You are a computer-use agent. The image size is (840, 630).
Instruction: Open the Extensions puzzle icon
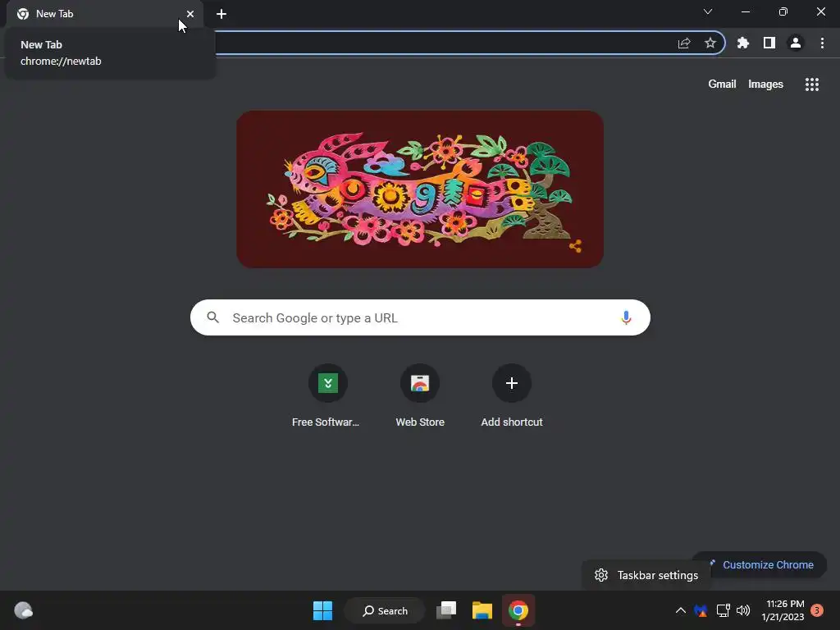click(742, 43)
